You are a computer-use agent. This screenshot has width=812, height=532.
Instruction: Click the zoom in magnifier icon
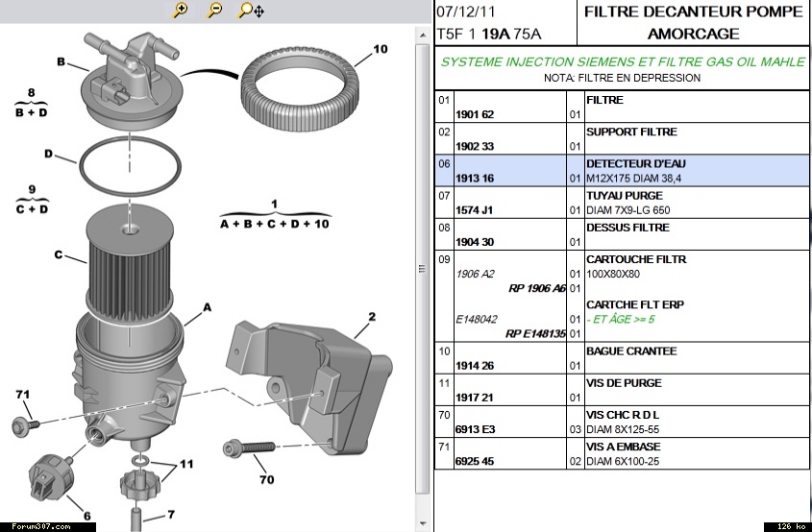[x=181, y=11]
